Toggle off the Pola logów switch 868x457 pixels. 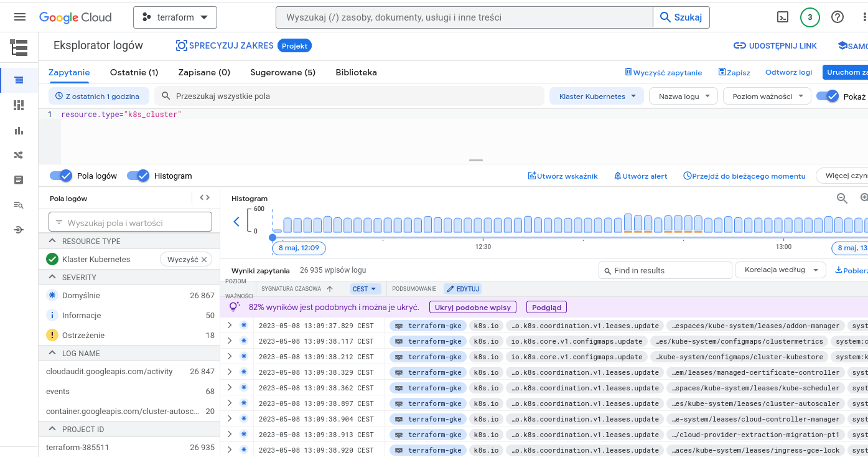click(x=60, y=176)
